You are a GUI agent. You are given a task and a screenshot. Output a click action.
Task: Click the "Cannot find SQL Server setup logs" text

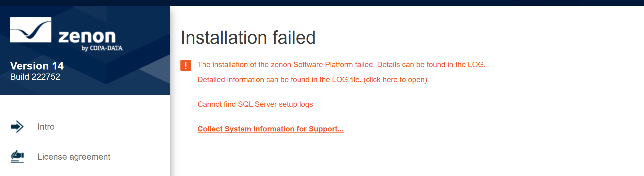click(x=255, y=104)
